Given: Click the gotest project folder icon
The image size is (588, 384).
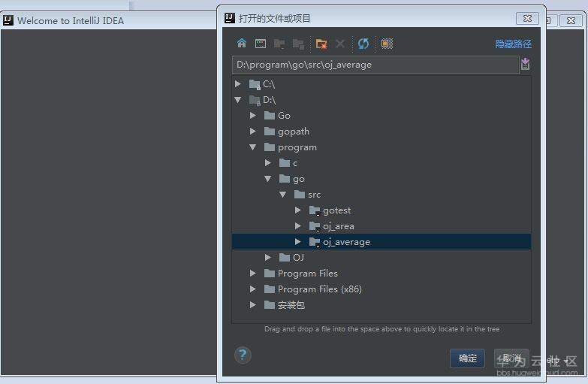Looking at the screenshot, I should (x=314, y=210).
